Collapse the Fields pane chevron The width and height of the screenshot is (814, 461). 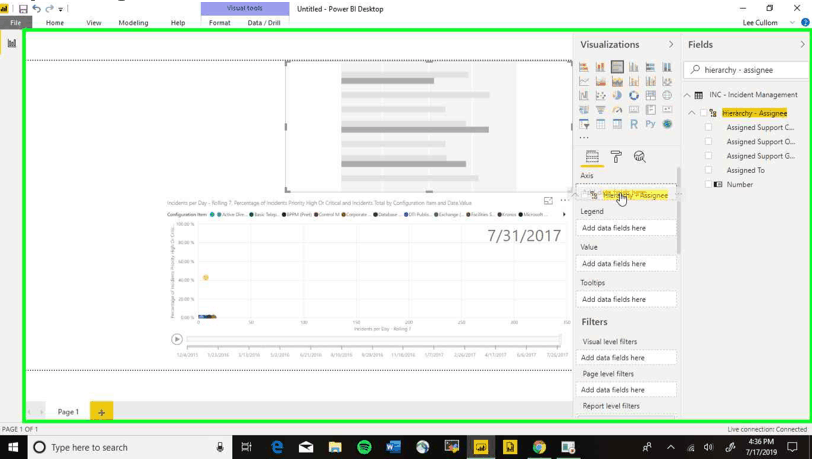[803, 45]
